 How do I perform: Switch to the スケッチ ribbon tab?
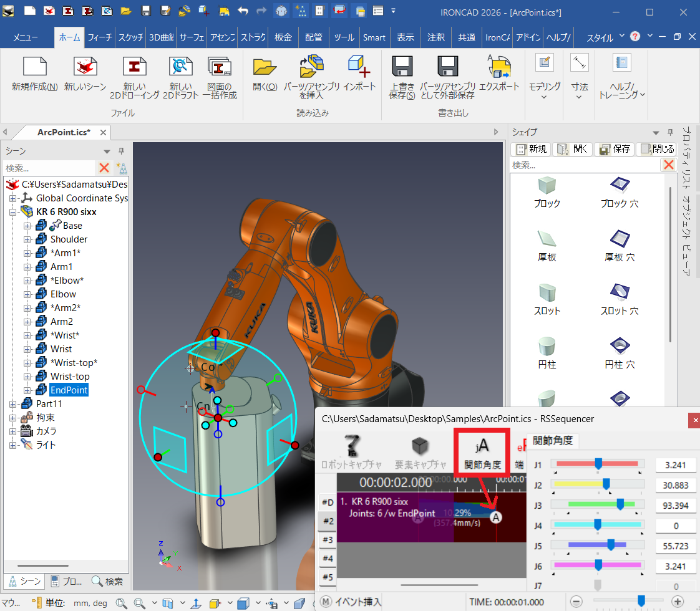pos(130,37)
